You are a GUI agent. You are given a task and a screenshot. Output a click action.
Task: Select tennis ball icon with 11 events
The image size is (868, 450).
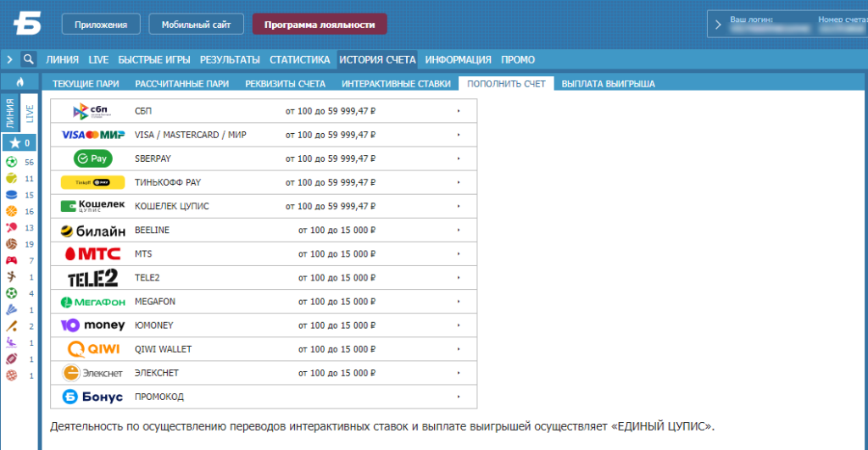tap(12, 178)
